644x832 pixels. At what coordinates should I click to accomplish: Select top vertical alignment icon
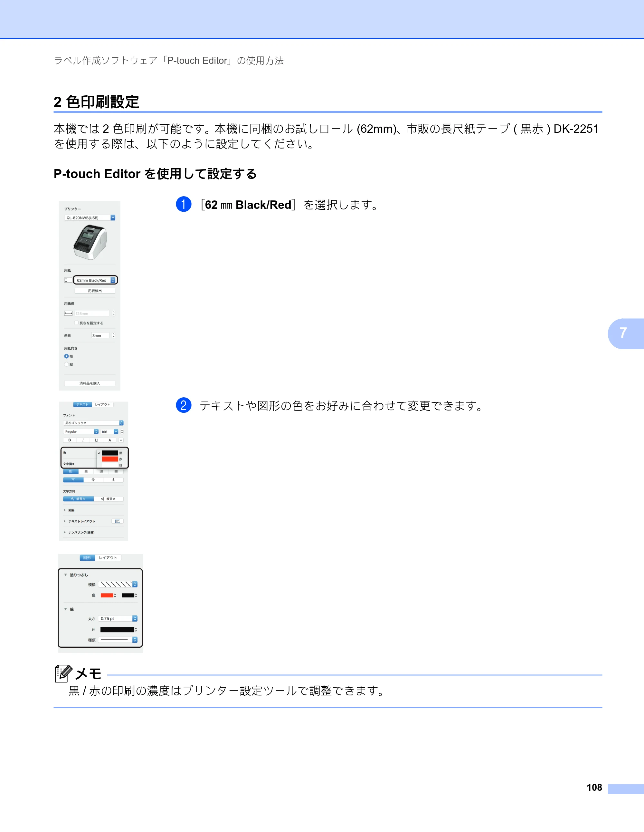73,479
